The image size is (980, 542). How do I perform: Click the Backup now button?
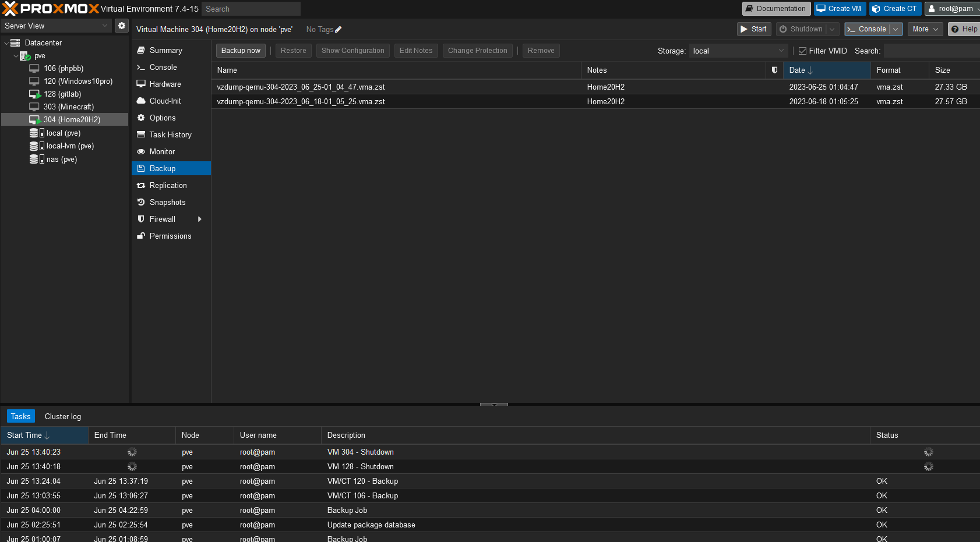coord(241,51)
